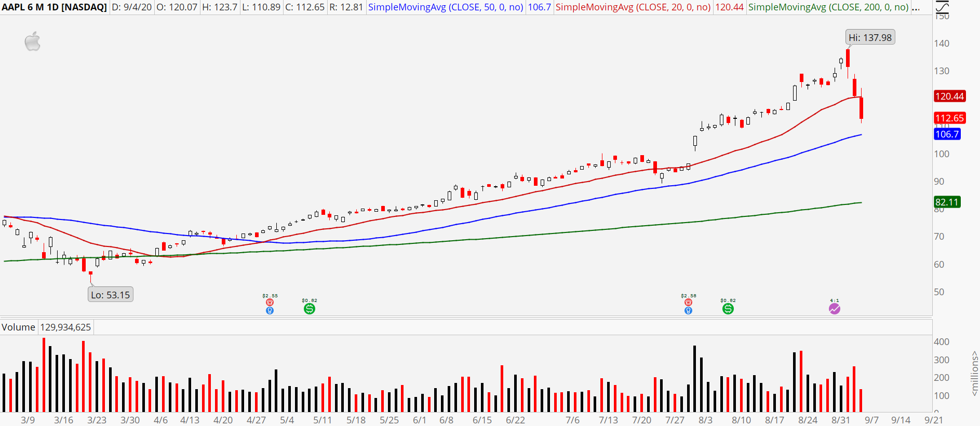Click the 4/20 date on the time axis
This screenshot has height=426, width=980.
pyautogui.click(x=223, y=420)
